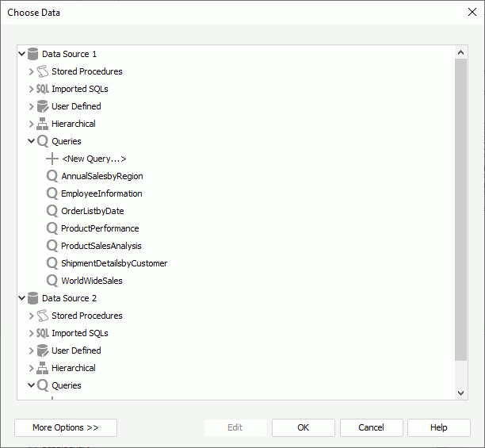Screen dimensions: 485x448
Task: Click the Data Source 2 database icon
Action: coord(32,298)
